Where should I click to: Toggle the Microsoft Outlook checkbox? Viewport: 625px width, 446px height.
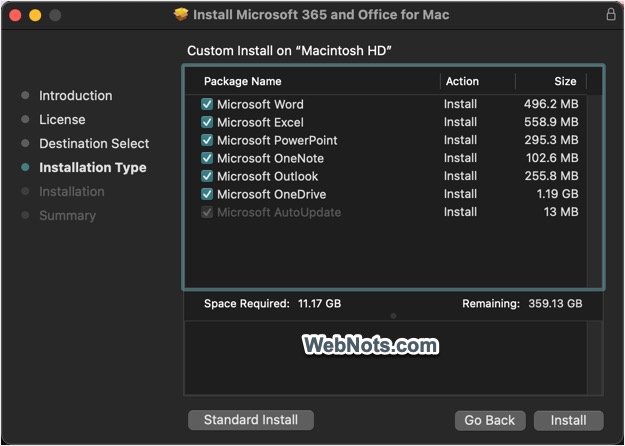[207, 176]
